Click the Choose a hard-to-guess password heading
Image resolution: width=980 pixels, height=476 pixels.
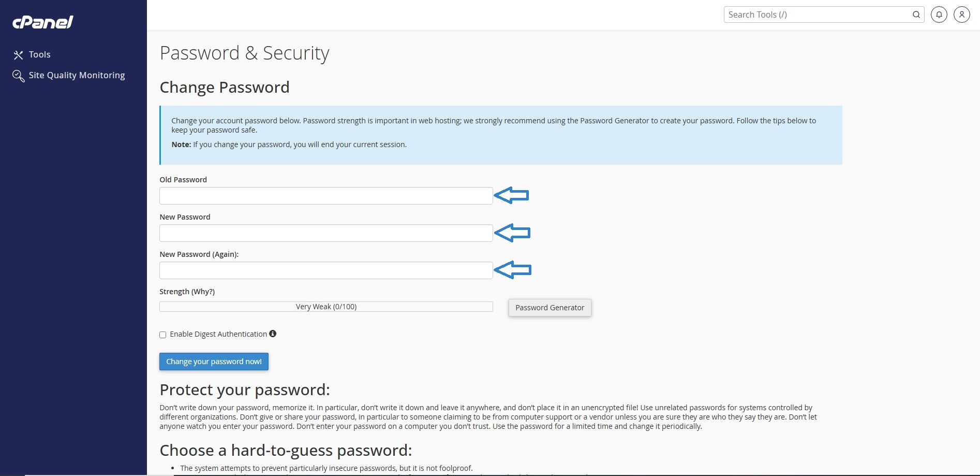pos(286,450)
